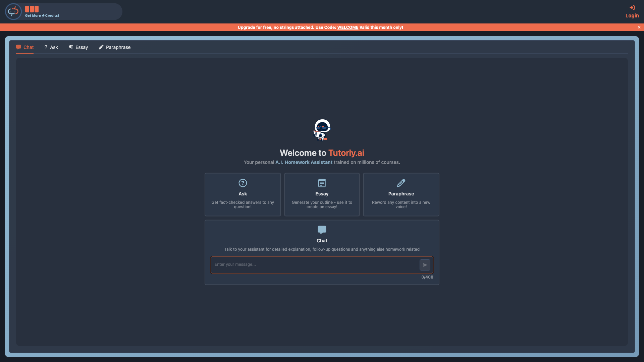Click the send message arrow button
Image resolution: width=644 pixels, height=362 pixels.
(x=425, y=265)
